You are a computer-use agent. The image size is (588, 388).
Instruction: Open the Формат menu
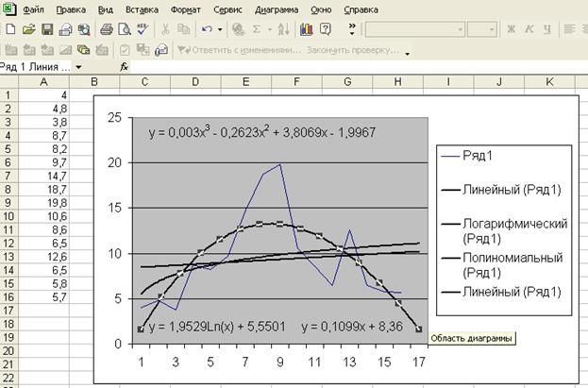pos(186,9)
